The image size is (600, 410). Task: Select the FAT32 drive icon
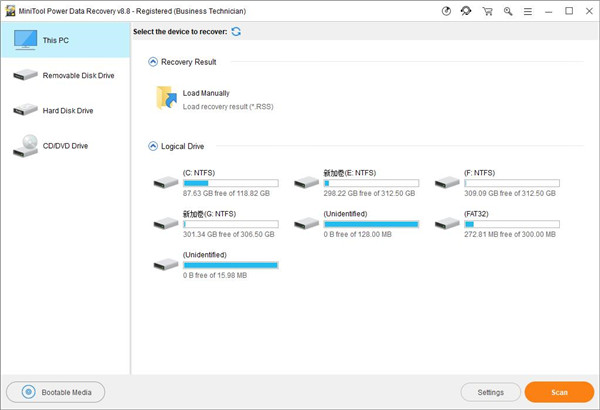point(447,224)
